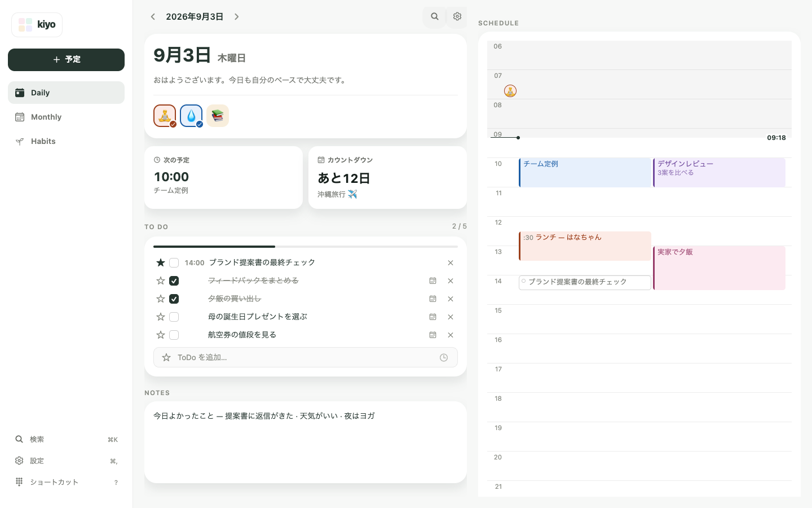
Task: Schedule 母の誕生日プレゼントを選ぶ with calendar icon
Action: pos(433,317)
